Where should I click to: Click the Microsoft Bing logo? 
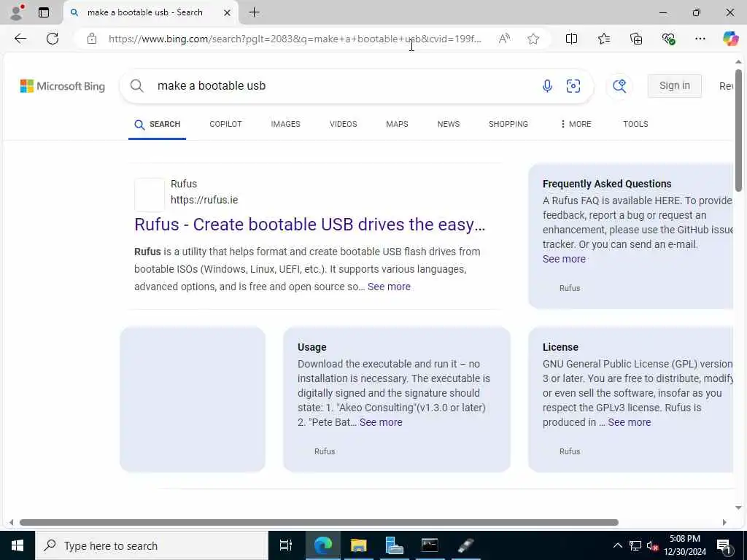(x=63, y=86)
